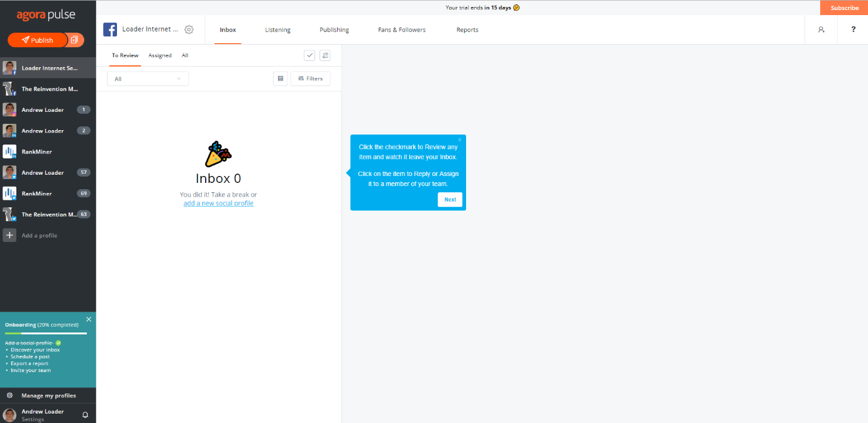Expand the All item-type dropdown
This screenshot has width=868, height=423.
click(x=148, y=79)
